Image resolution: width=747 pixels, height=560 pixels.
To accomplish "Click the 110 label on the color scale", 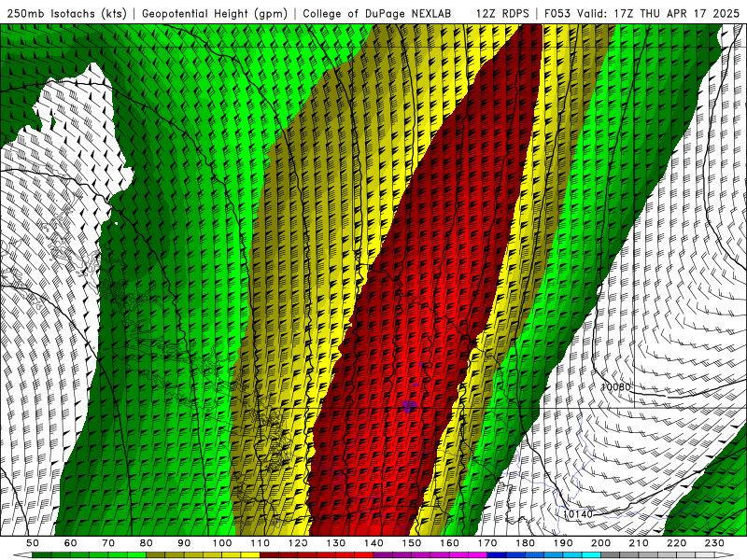I will click(261, 543).
